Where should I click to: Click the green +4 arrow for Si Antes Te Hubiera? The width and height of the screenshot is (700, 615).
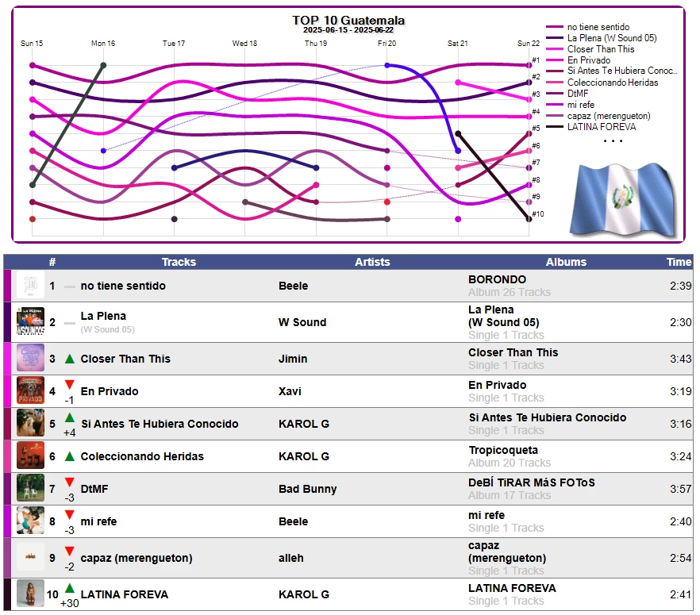69,417
